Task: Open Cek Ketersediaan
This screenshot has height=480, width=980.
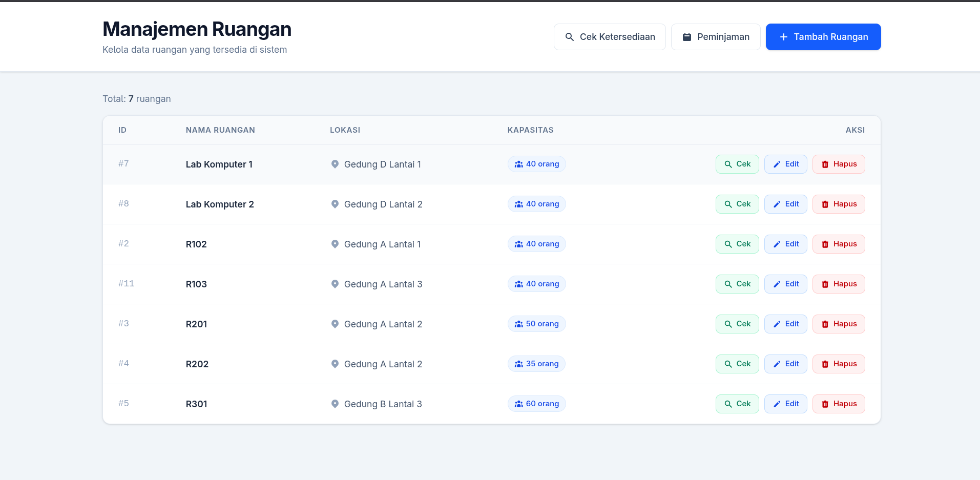Action: click(610, 36)
